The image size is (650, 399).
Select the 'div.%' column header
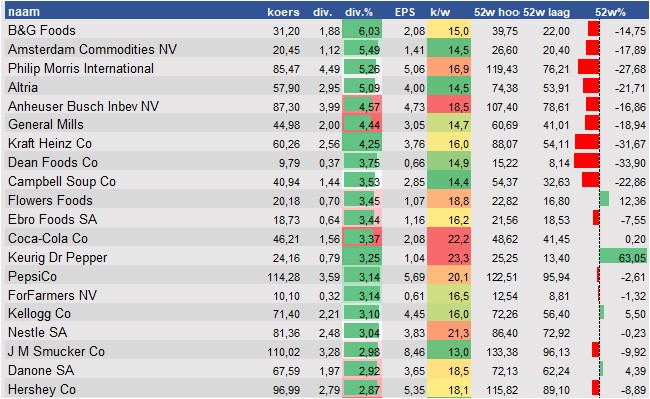359,12
